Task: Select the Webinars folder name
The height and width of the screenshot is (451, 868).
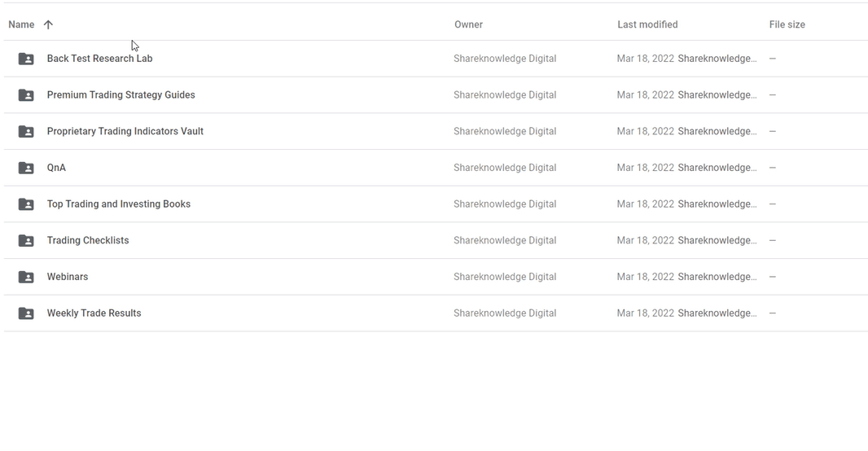Action: click(68, 277)
